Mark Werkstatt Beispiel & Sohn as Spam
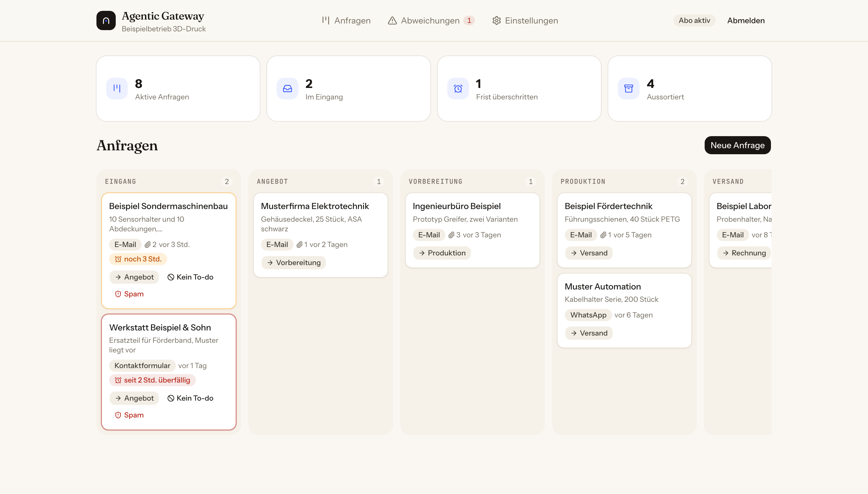This screenshot has width=868, height=494. click(x=129, y=415)
